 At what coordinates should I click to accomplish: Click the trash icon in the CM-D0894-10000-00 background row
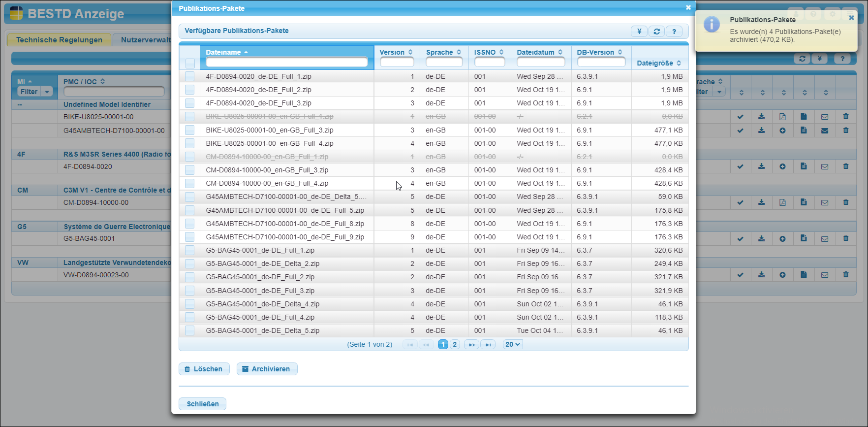tap(846, 202)
